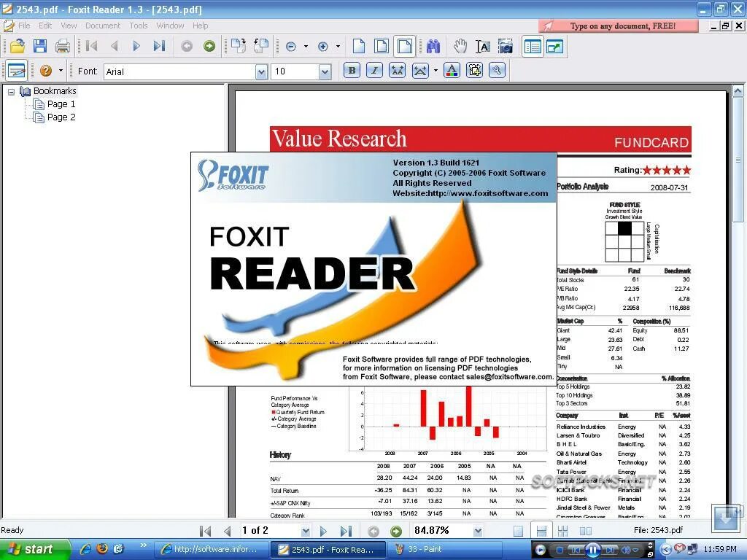The width and height of the screenshot is (747, 560).
Task: Pause playback in taskbar media player
Action: coord(593,550)
